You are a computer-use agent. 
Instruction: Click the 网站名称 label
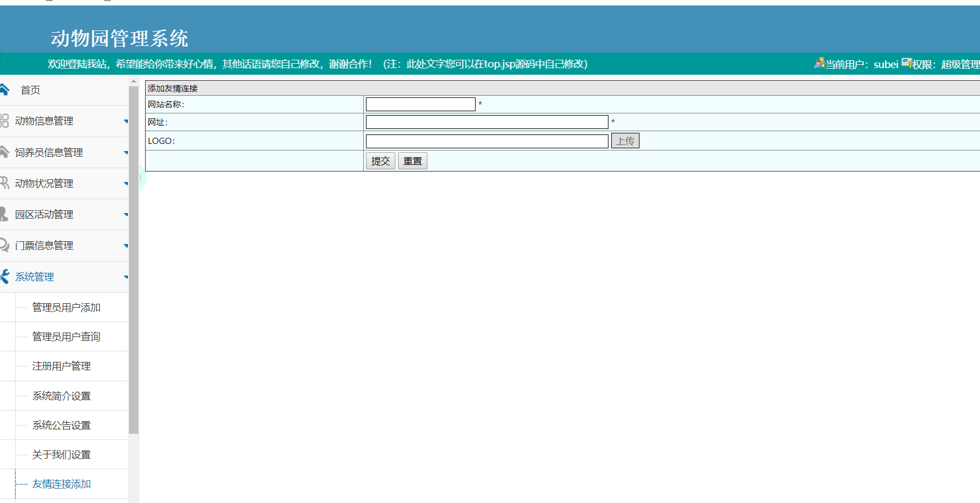click(166, 104)
